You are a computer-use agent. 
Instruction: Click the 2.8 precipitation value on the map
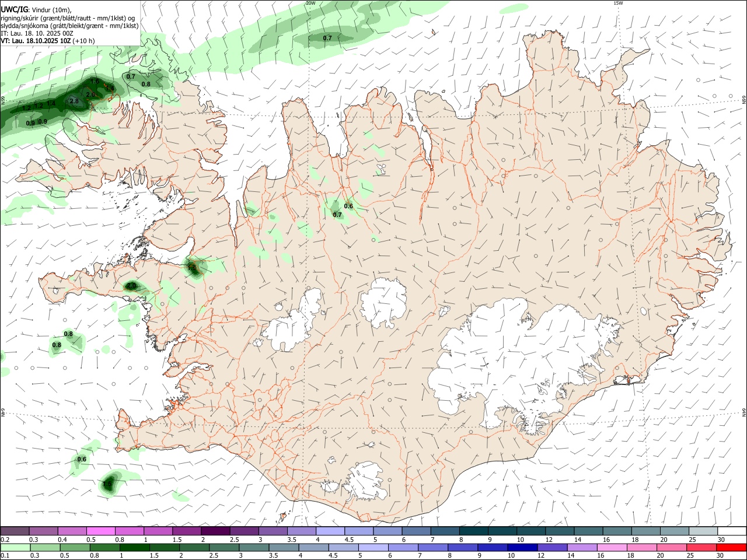(x=74, y=101)
